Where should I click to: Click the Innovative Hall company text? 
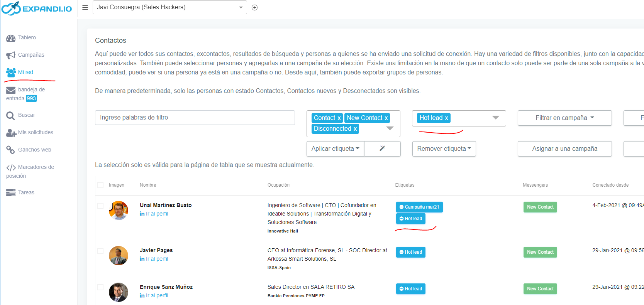[283, 231]
